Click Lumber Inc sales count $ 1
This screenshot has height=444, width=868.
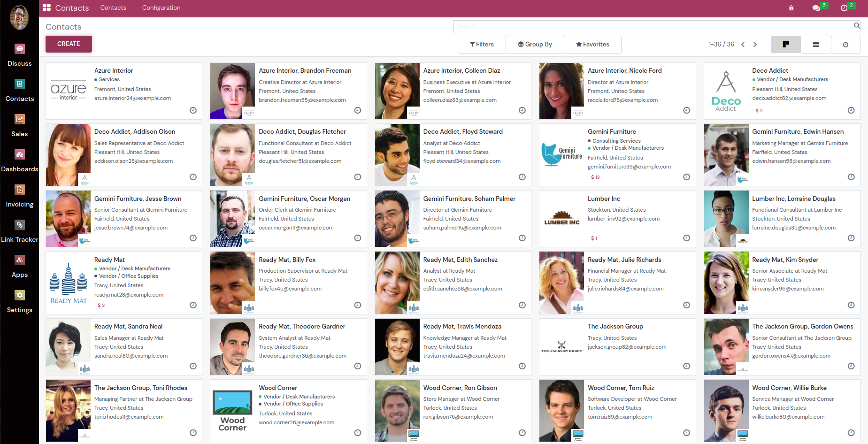click(x=594, y=238)
